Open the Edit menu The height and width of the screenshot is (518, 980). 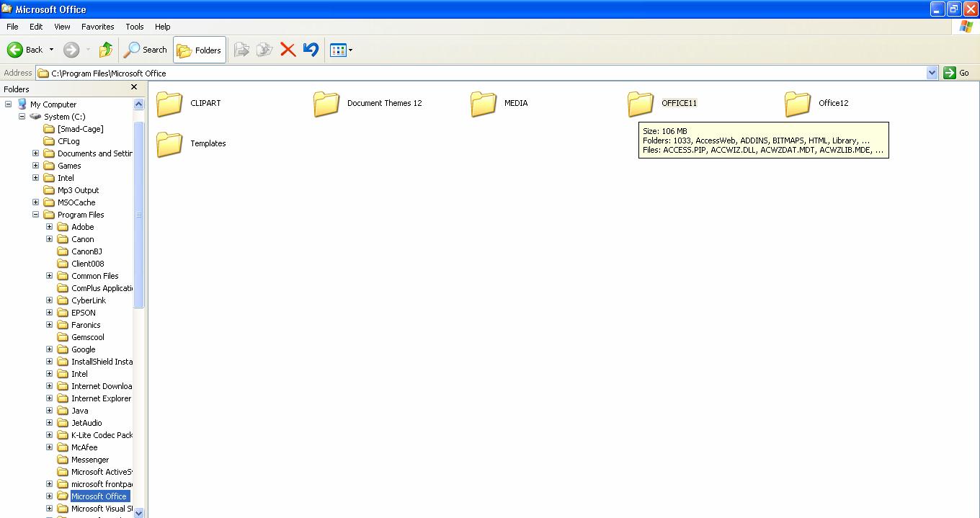(x=36, y=27)
